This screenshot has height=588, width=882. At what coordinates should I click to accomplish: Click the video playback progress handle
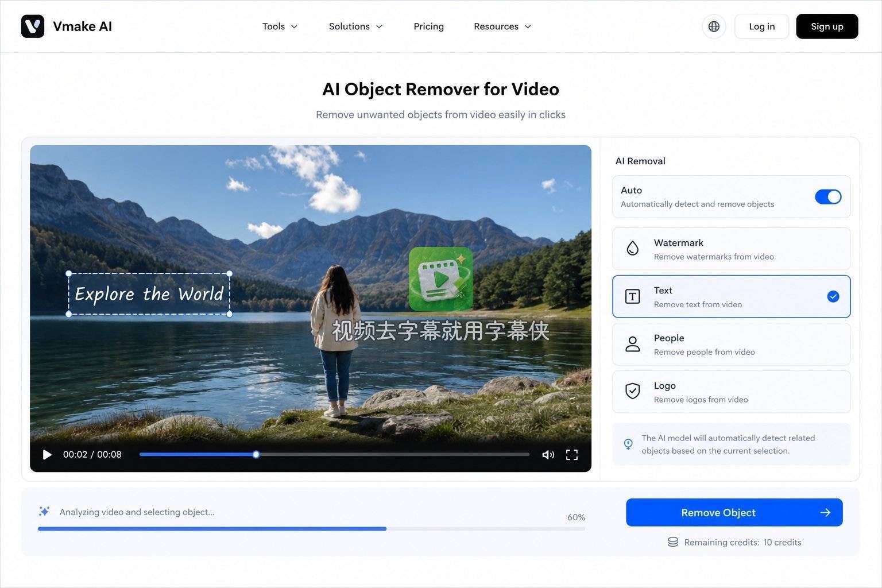256,454
